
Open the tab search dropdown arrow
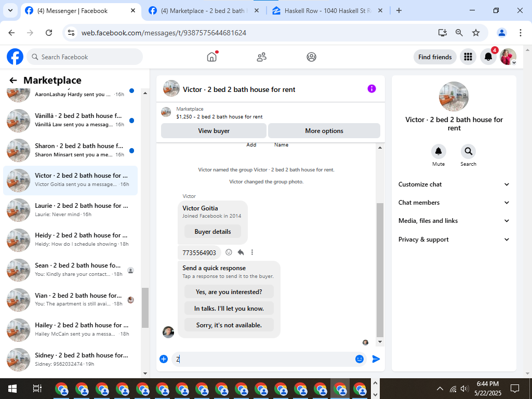tap(10, 10)
